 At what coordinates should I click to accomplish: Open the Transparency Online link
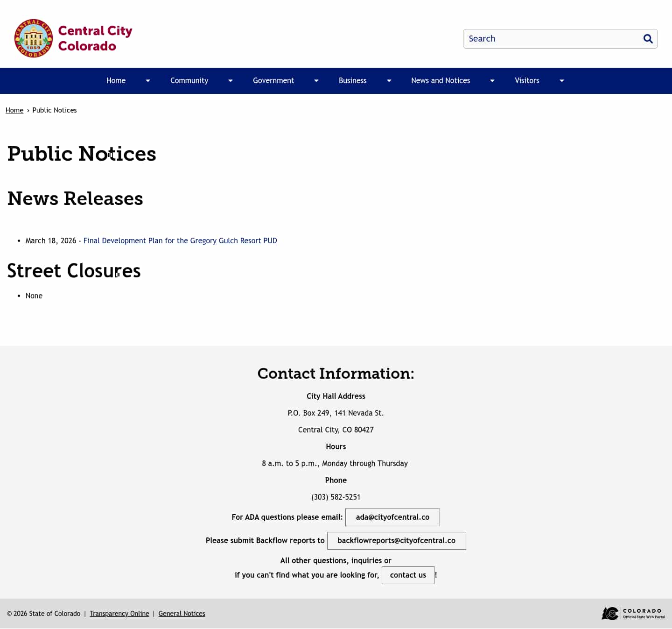(119, 613)
